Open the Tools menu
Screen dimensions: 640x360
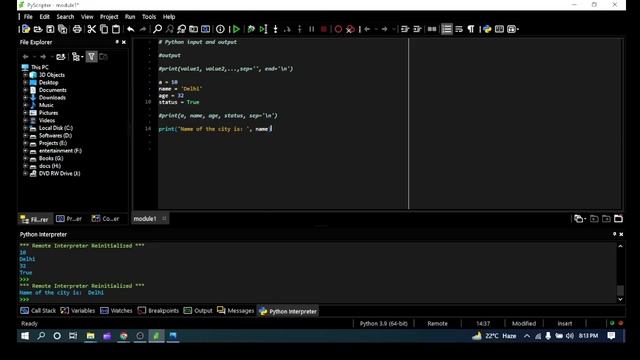[x=149, y=17]
